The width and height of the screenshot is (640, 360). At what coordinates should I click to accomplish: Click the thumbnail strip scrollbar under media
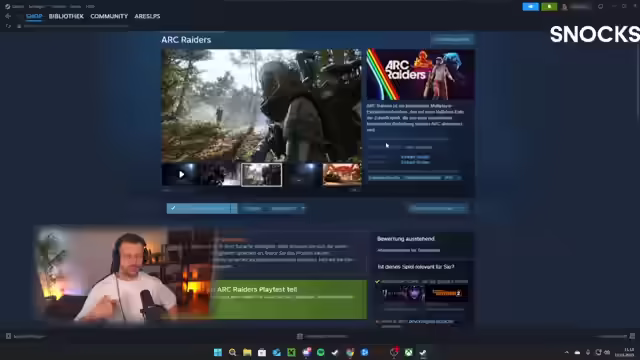[x=261, y=190]
